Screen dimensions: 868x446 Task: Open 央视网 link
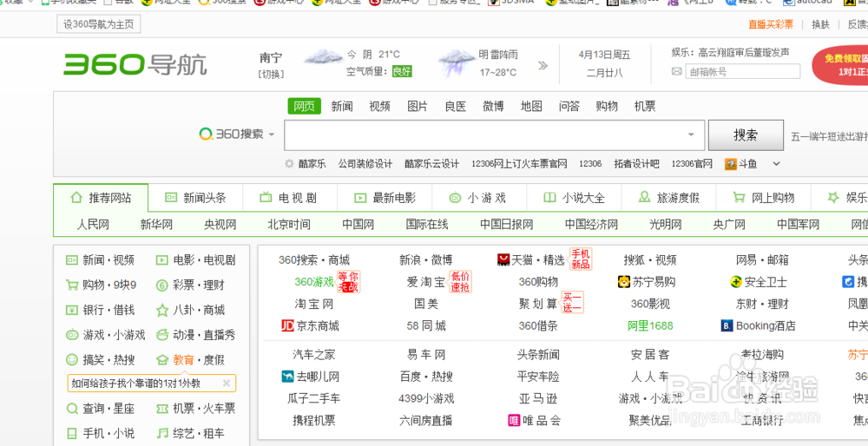tap(220, 225)
